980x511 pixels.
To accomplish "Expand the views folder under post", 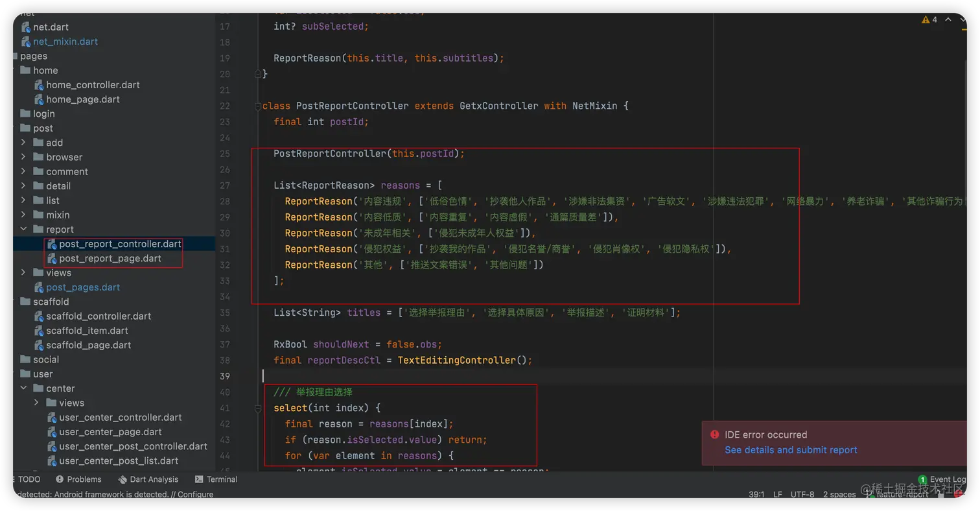I will tap(23, 272).
